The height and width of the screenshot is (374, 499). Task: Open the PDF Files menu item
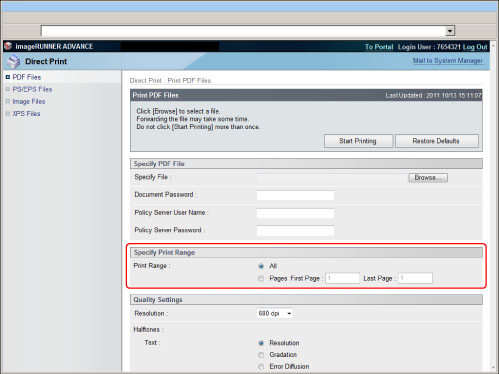click(27, 77)
